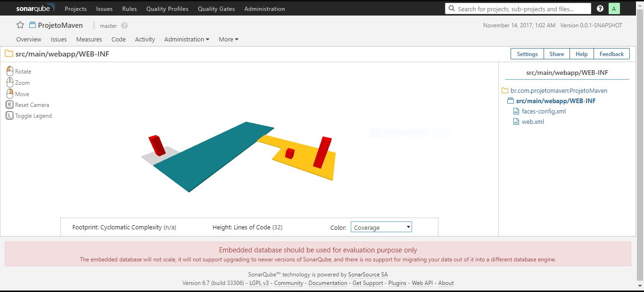Click the Rotate mouse icon
The height and width of the screenshot is (292, 644).
click(x=10, y=71)
